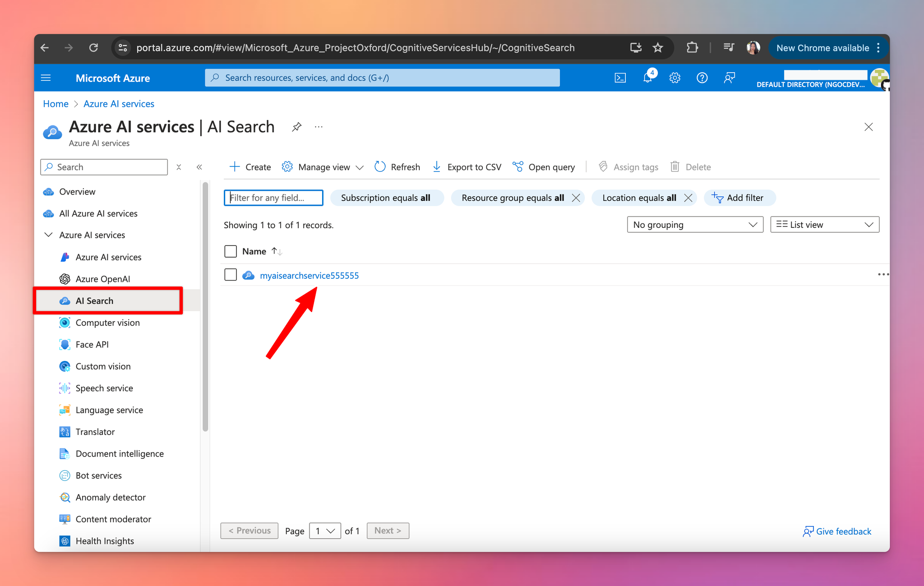Screen dimensions: 924x586
Task: Select Azure OpenAI in the sidebar
Action: 103,279
